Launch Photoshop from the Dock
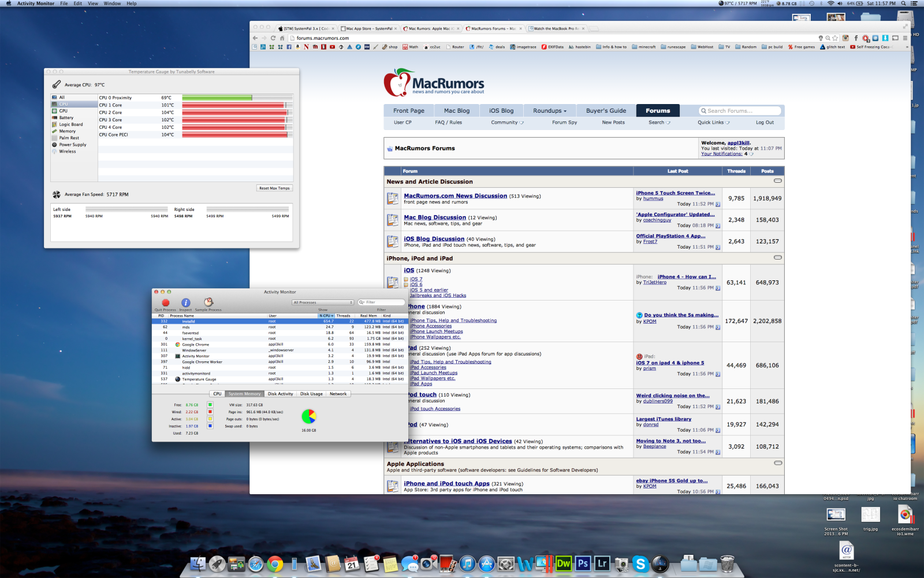Image resolution: width=924 pixels, height=578 pixels. [583, 564]
